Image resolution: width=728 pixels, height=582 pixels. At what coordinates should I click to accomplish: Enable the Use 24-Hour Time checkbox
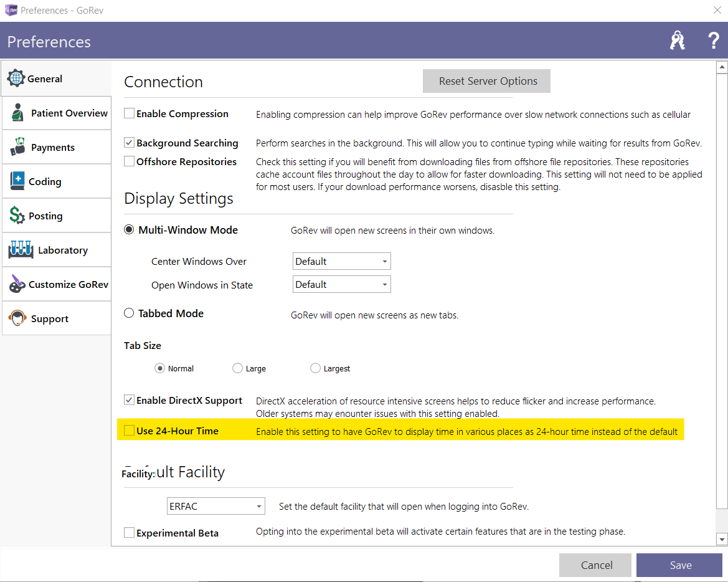pos(129,430)
